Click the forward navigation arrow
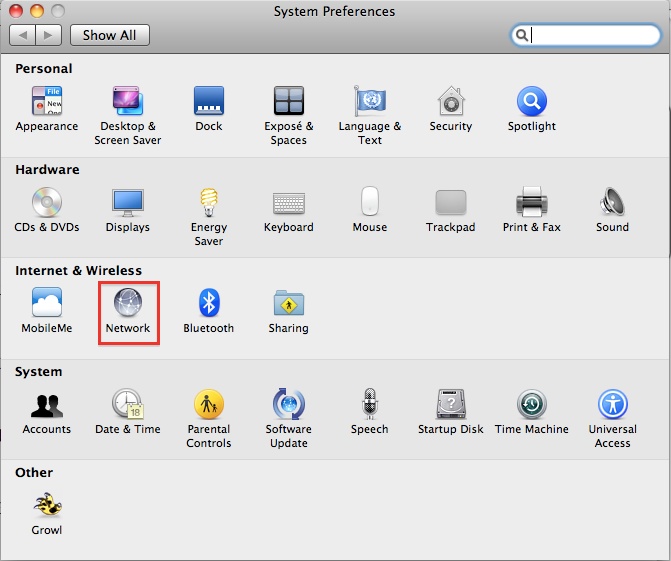 pos(49,35)
